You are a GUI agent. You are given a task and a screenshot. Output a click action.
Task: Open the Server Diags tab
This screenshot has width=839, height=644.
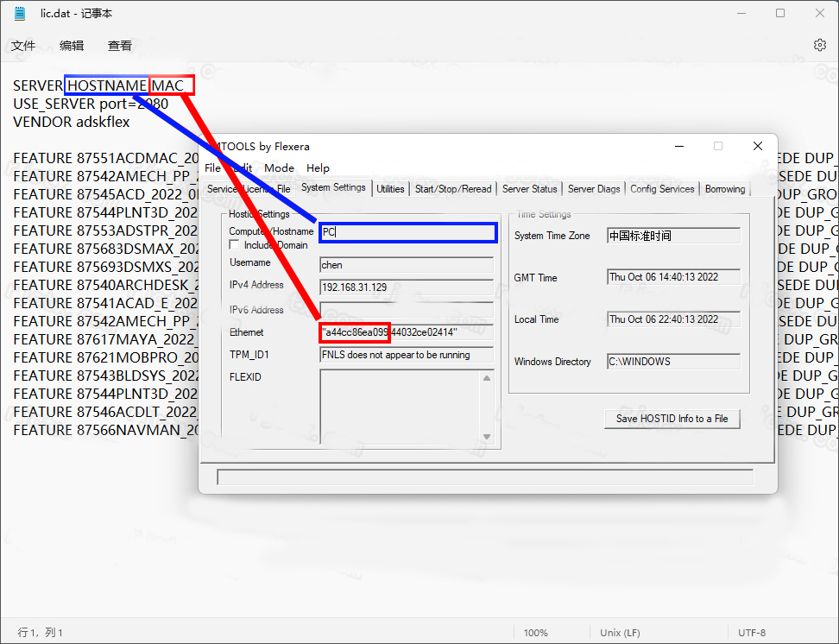[x=594, y=189]
